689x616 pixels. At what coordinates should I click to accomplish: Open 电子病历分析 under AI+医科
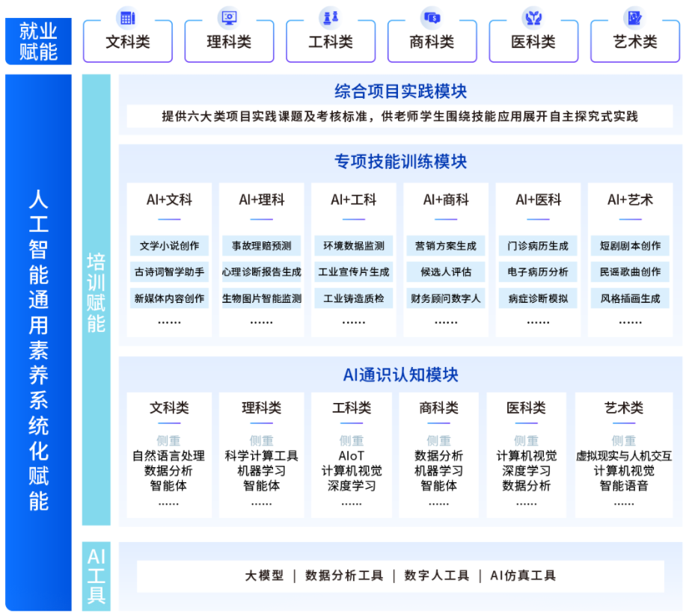coord(538,272)
